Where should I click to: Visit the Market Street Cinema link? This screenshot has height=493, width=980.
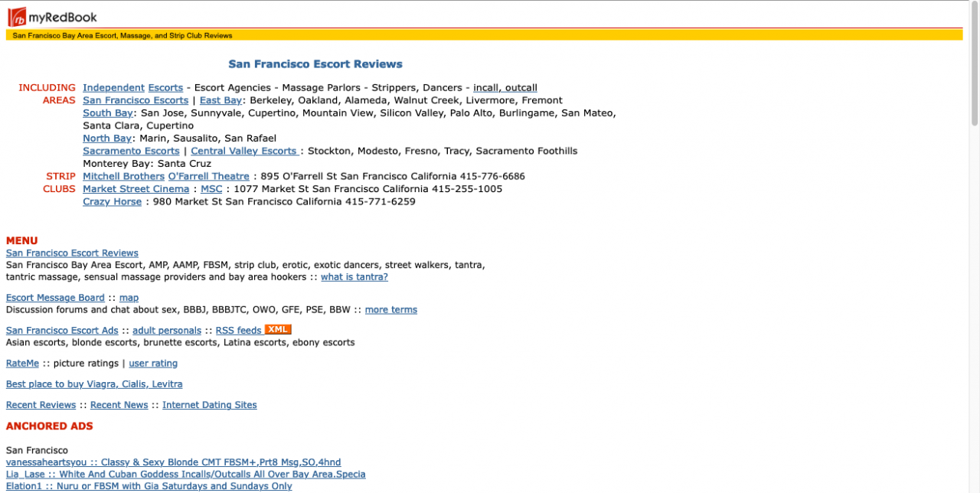(x=136, y=189)
